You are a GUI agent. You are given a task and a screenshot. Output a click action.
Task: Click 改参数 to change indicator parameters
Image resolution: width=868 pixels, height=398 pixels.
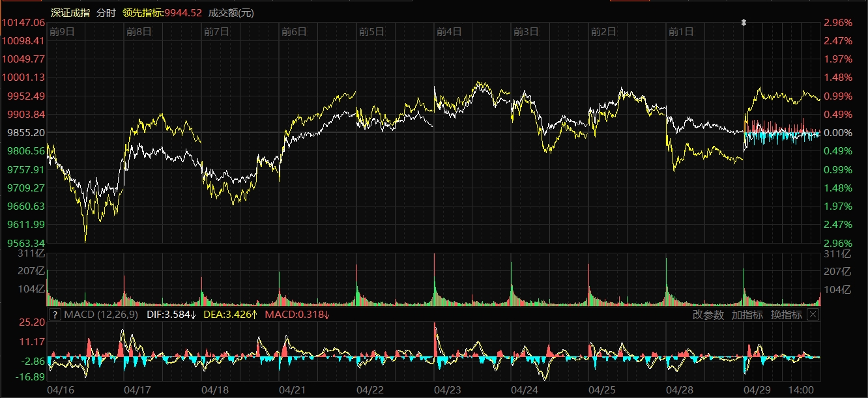[708, 315]
